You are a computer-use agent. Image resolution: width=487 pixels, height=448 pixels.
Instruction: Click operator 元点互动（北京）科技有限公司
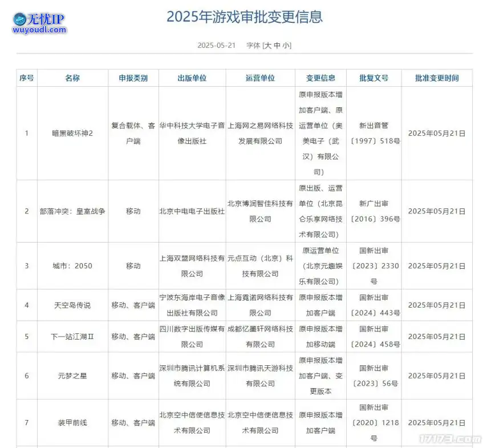(260, 266)
